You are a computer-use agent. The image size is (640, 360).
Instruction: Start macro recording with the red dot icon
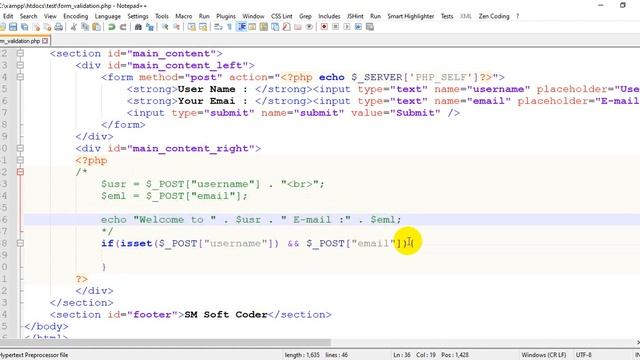point(324,27)
